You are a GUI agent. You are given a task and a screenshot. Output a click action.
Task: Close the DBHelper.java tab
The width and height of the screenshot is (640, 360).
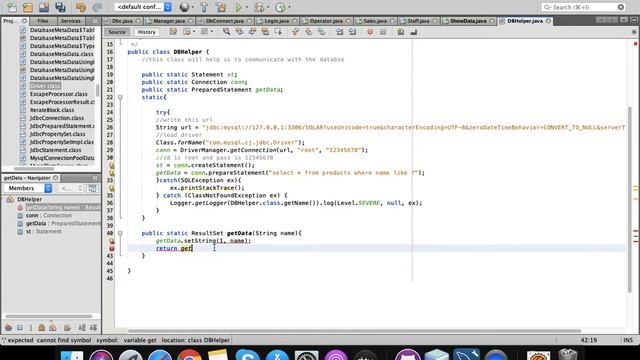coord(549,21)
